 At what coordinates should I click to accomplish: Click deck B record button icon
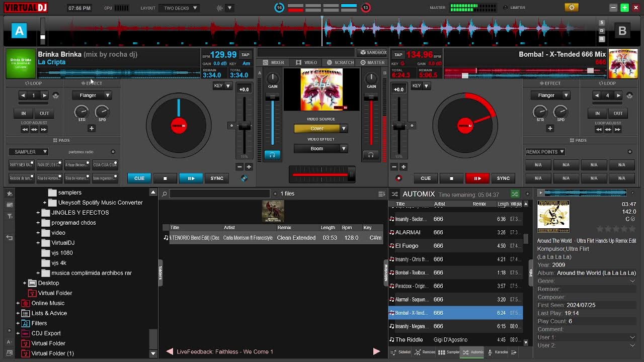[398, 178]
